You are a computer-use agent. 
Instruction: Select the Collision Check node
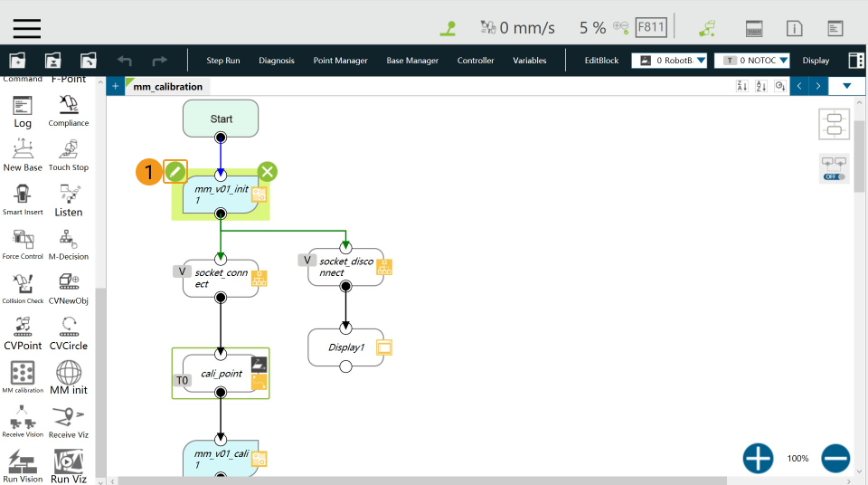coord(23,290)
